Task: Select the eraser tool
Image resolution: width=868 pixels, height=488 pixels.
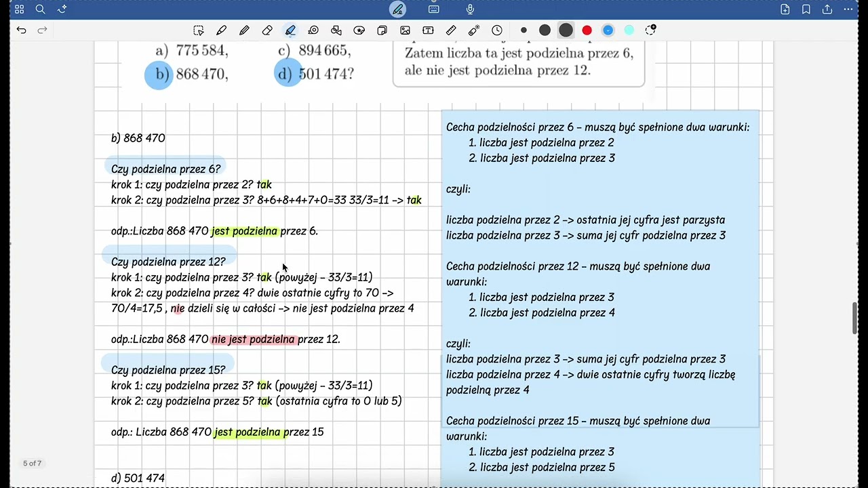Action: pyautogui.click(x=267, y=30)
